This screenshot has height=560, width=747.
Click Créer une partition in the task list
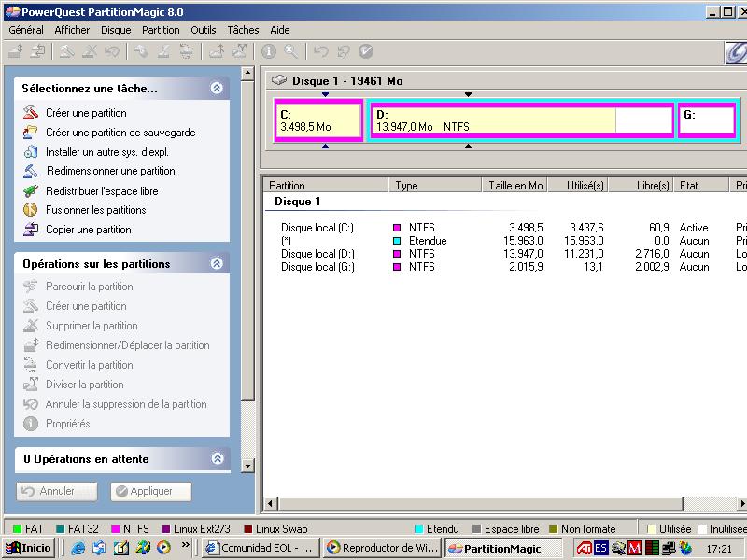[86, 113]
